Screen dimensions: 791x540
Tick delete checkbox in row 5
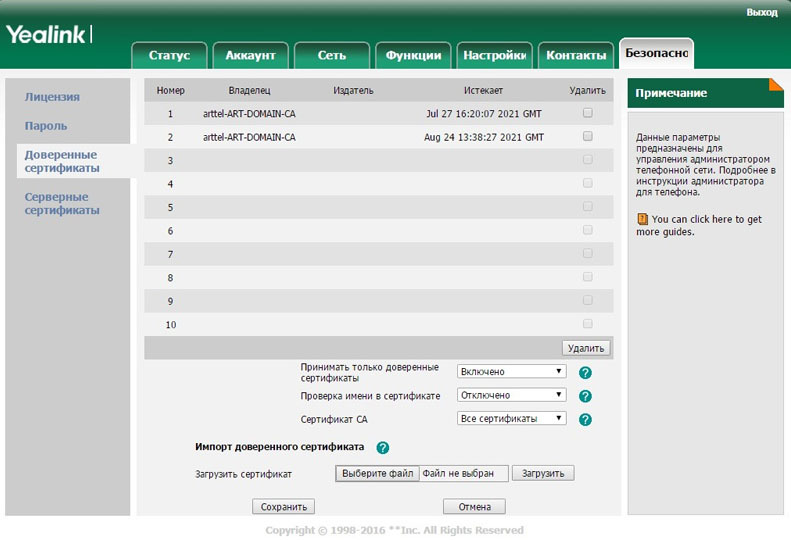pos(587,206)
